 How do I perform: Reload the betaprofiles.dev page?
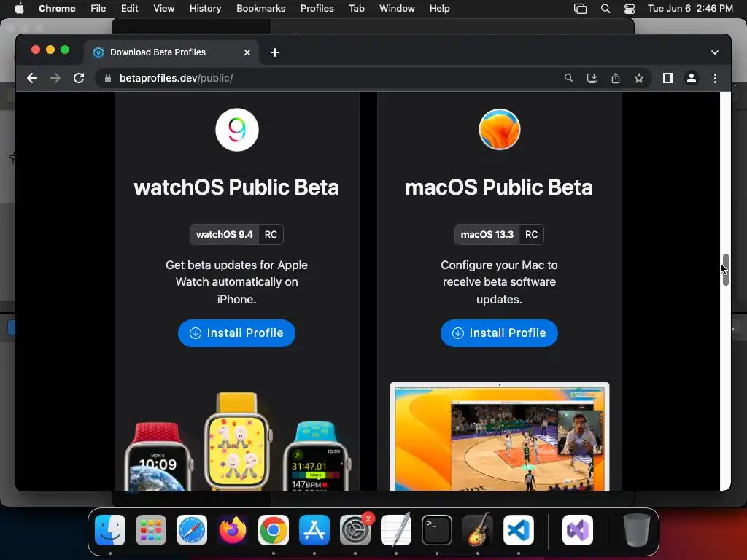pyautogui.click(x=79, y=78)
